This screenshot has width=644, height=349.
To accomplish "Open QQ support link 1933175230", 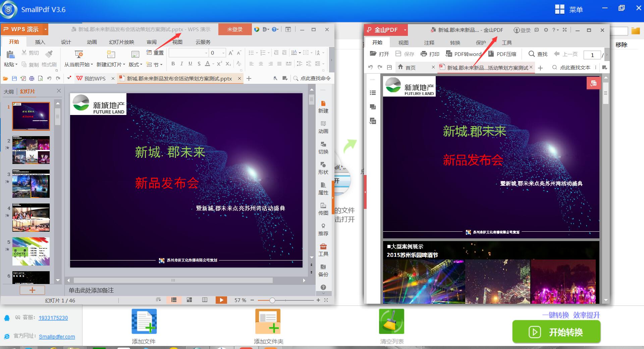I will click(53, 318).
